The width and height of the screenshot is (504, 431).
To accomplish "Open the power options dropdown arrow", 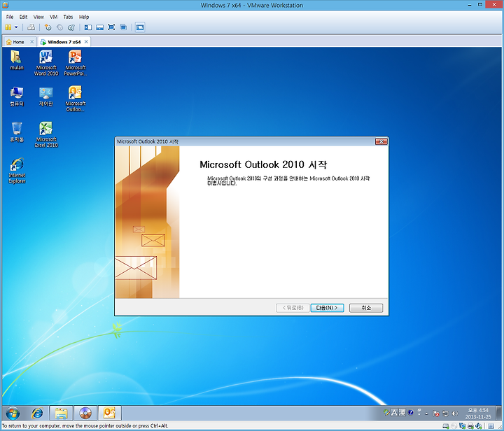I will click(16, 27).
